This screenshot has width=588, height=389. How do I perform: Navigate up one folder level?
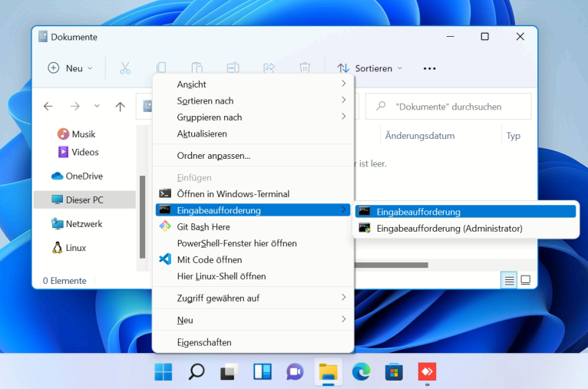(x=120, y=107)
